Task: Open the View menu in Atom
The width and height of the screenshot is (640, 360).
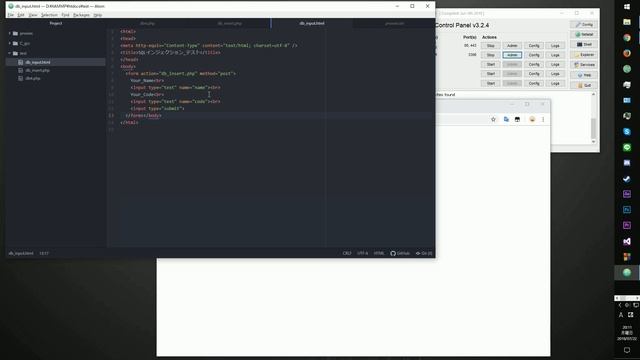Action: pyautogui.click(x=33, y=15)
